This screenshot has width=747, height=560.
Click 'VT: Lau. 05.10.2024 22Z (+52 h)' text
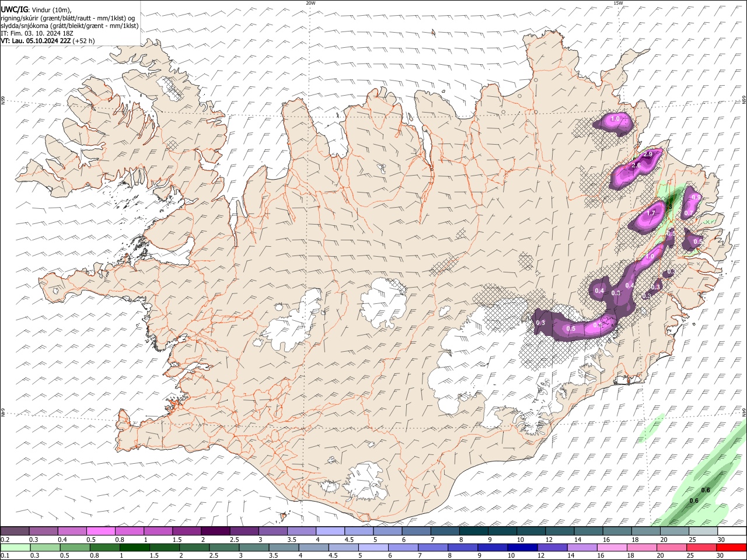tap(48, 41)
